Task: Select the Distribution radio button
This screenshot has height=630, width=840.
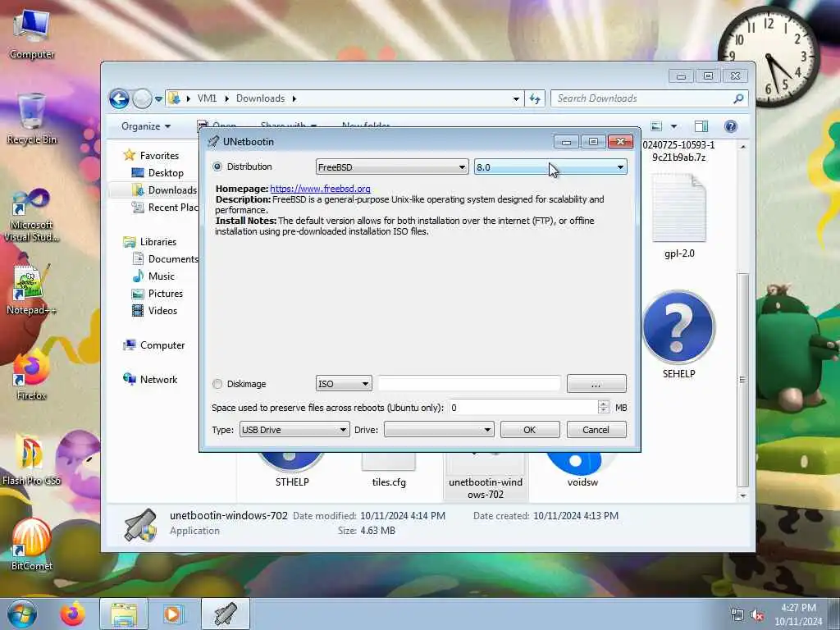Action: click(x=217, y=167)
